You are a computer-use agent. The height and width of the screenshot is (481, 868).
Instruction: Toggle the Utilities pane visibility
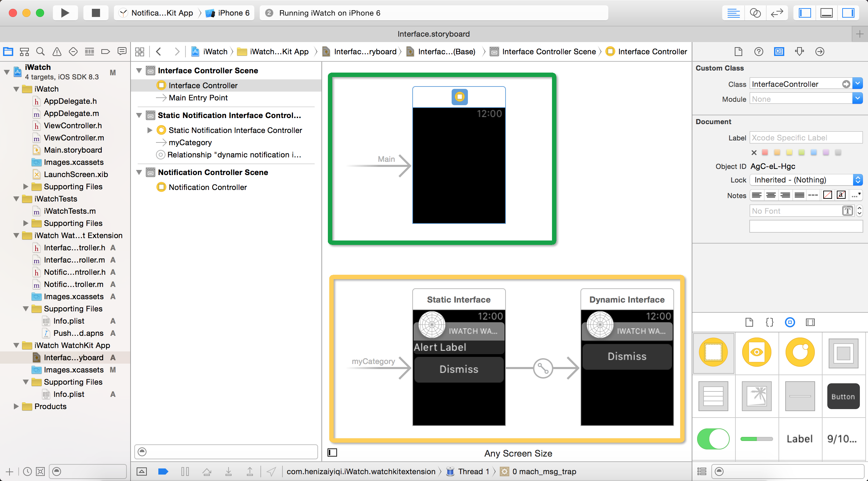[x=848, y=13]
